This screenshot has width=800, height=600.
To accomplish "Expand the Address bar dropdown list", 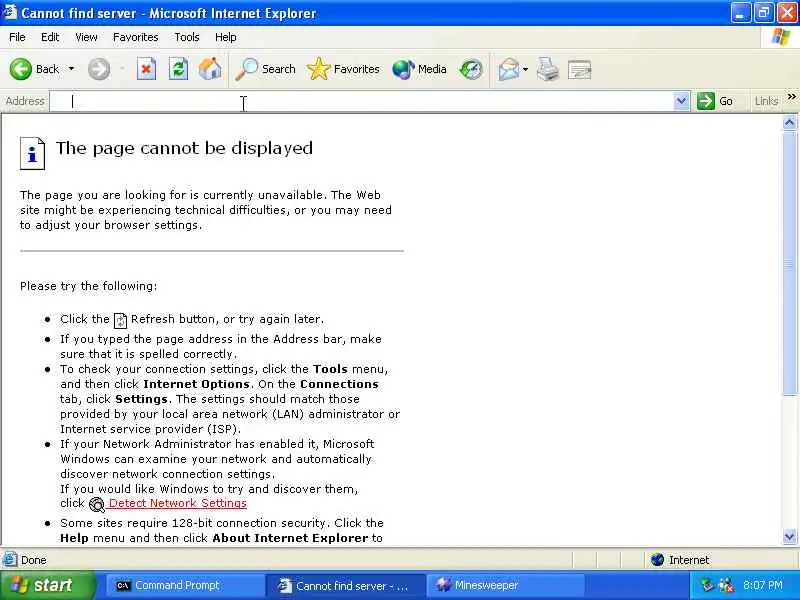I will (681, 101).
